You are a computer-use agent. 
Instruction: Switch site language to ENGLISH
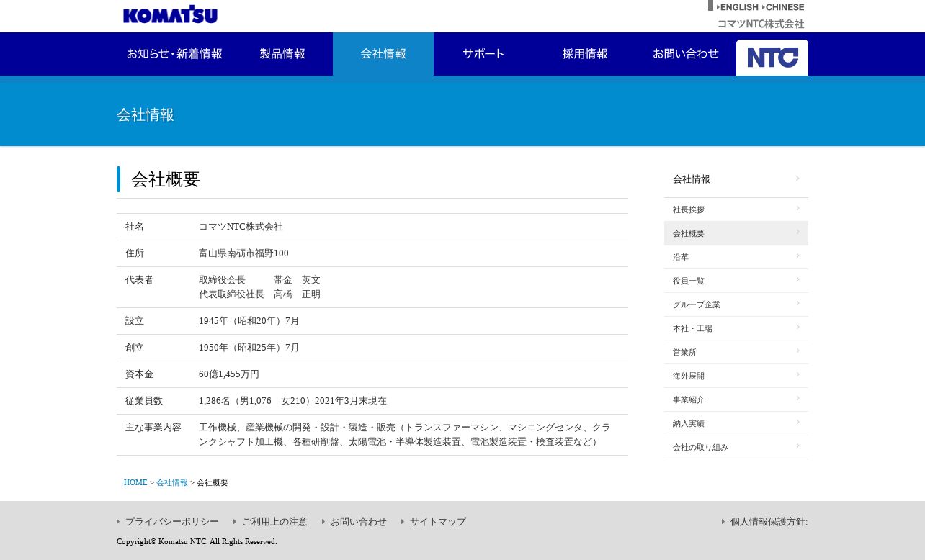point(737,7)
